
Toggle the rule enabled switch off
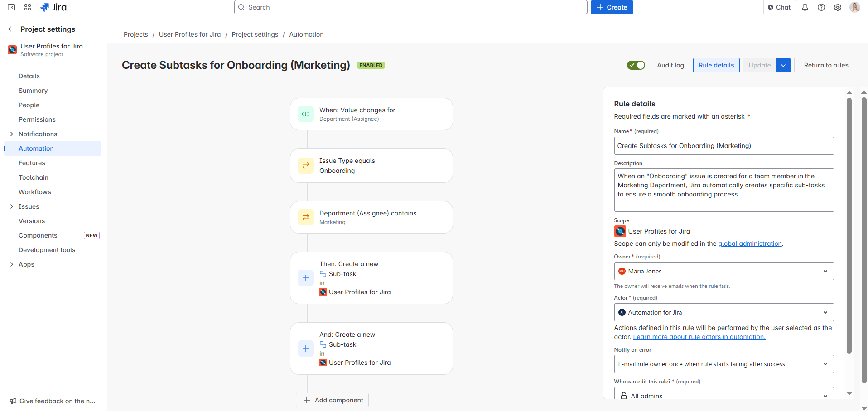[x=636, y=65]
